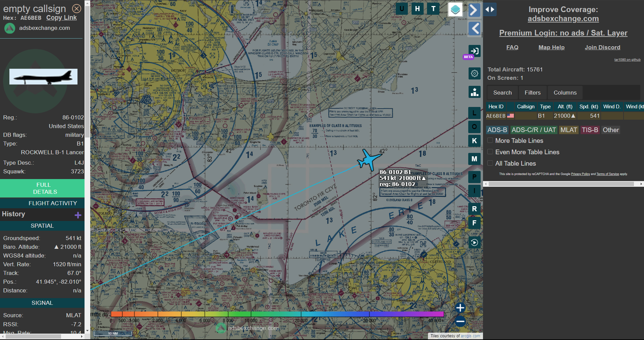This screenshot has height=340, width=644.
Task: Open tar1090 on github link
Action: coord(627,60)
